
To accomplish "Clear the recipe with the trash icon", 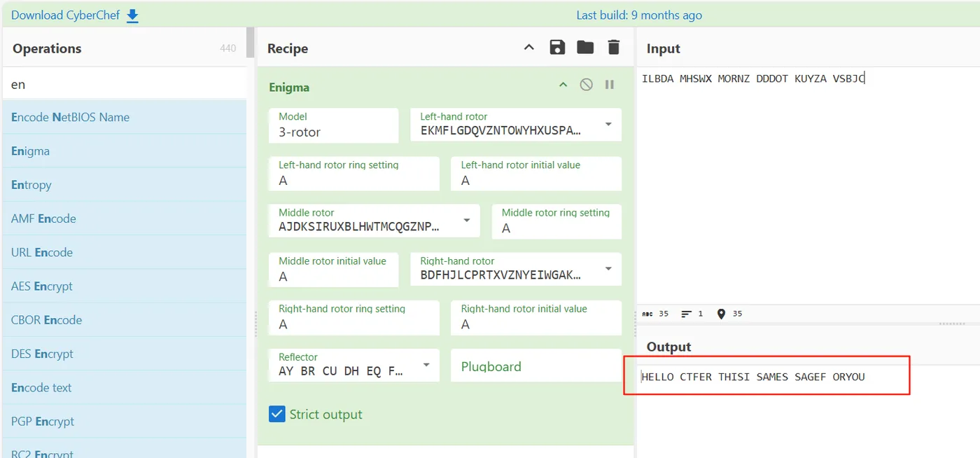I will pyautogui.click(x=614, y=48).
